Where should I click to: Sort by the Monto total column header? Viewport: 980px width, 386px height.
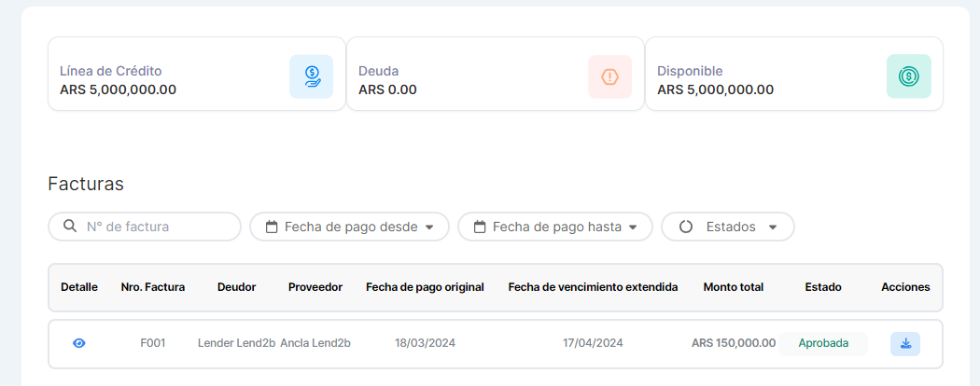(733, 287)
